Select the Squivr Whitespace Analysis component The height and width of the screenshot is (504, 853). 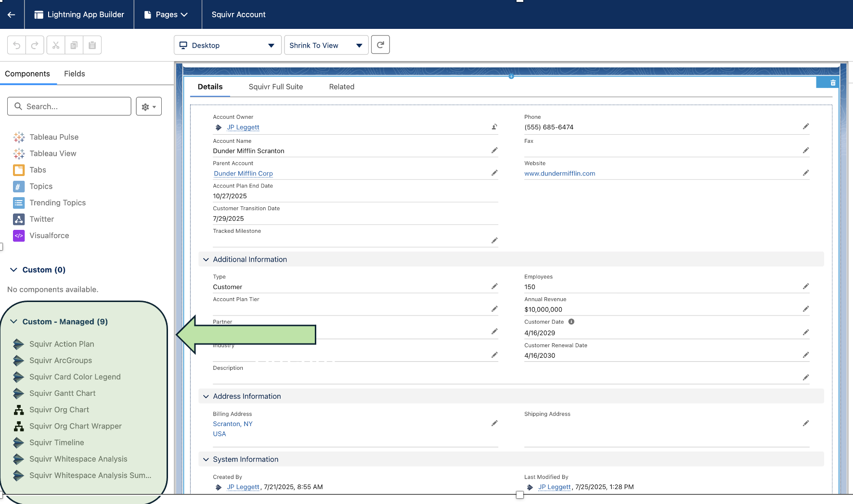pos(78,458)
